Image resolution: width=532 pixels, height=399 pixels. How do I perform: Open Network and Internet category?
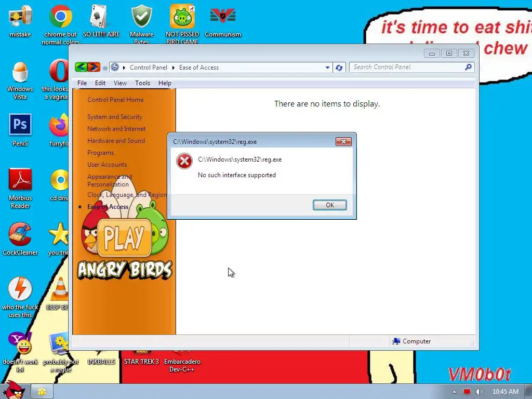pos(116,129)
